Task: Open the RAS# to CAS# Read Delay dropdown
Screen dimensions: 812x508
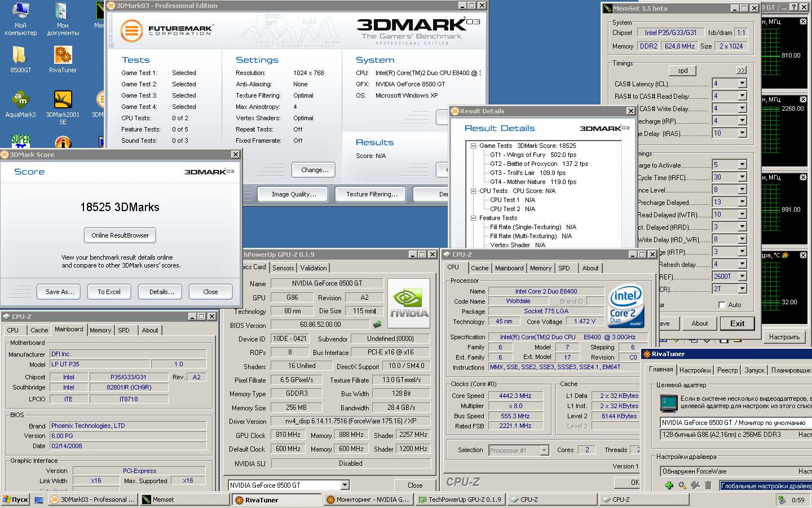Action: pyautogui.click(x=742, y=96)
